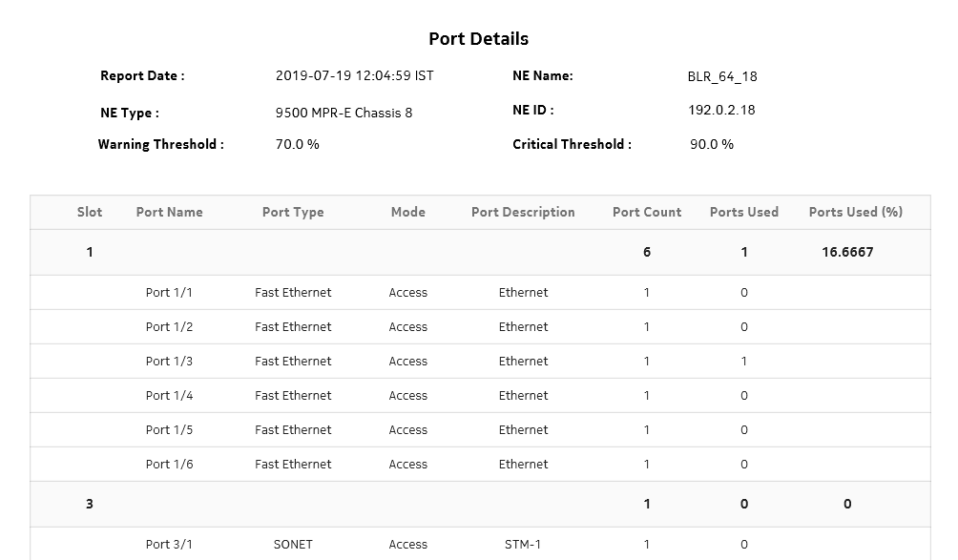Click the 16.6667 ports used percentage
958x560 pixels.
pyautogui.click(x=847, y=253)
